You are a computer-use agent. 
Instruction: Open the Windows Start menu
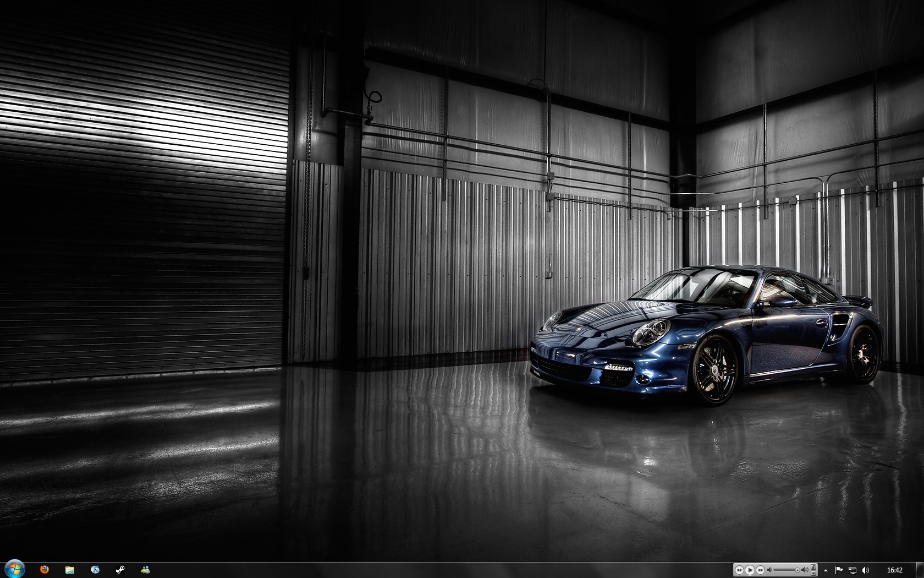click(14, 569)
